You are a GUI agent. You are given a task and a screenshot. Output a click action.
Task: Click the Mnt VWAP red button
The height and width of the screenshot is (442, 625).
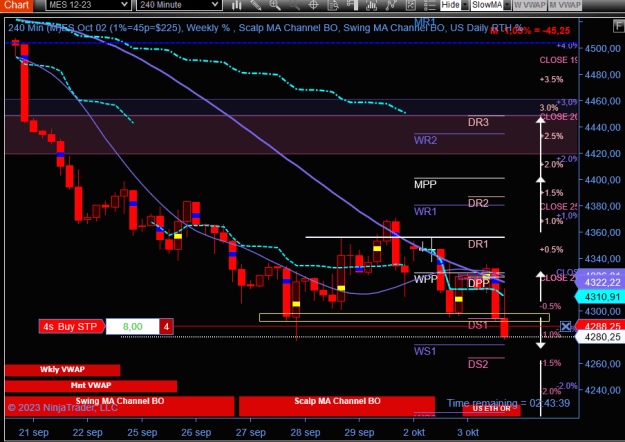91,386
